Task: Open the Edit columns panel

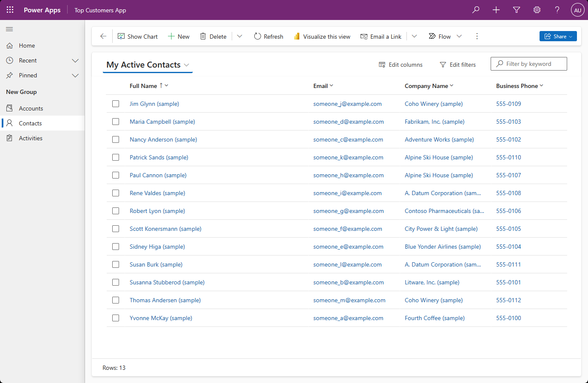Action: 400,64
